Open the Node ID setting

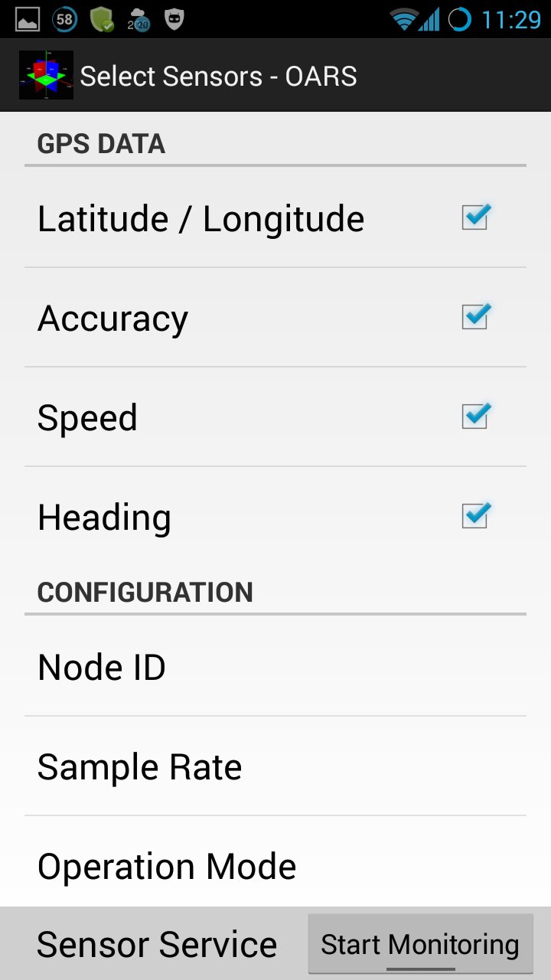[275, 667]
